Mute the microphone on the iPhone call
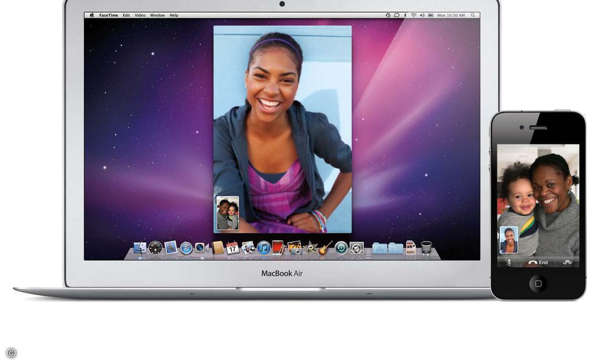This screenshot has width=607, height=364. [509, 262]
